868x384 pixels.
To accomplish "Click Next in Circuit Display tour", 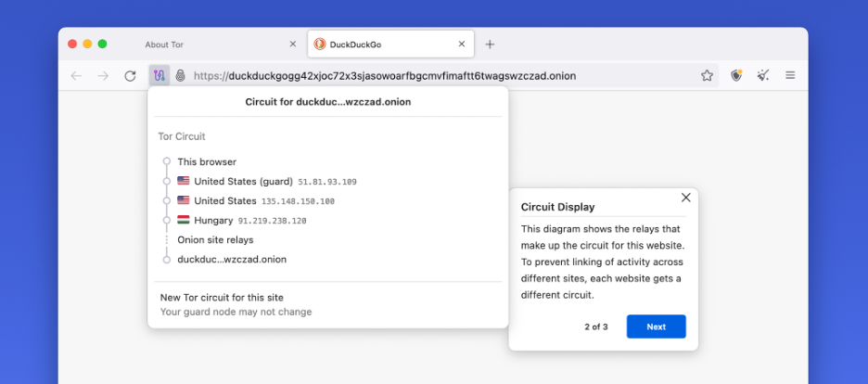I will point(656,326).
